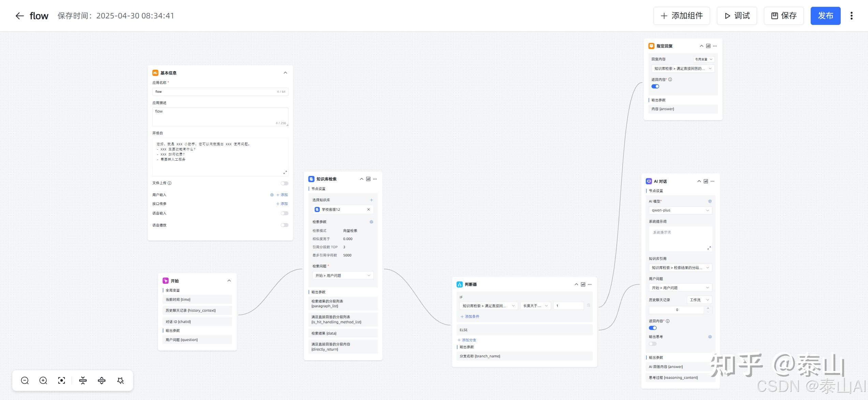Remove 学校客服12 knowledge base with X
868x400 pixels.
(368, 209)
